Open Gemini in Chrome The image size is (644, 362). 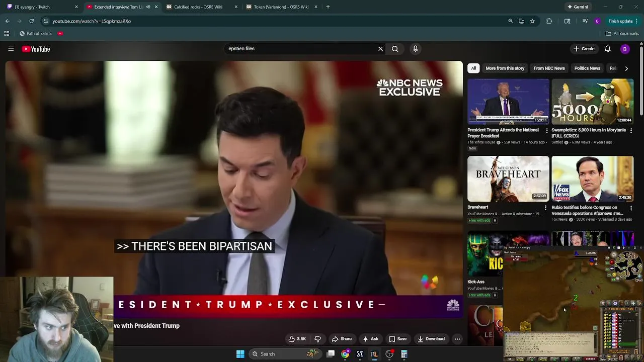point(577,7)
